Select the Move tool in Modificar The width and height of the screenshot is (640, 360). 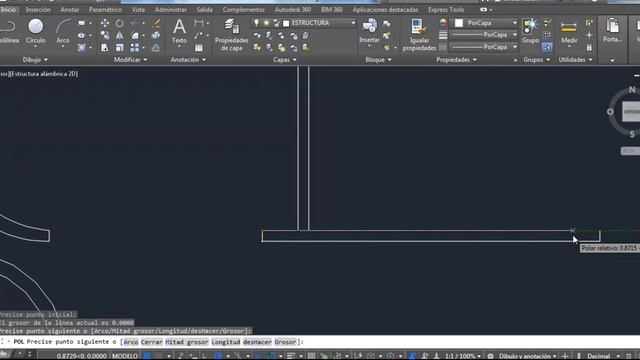pos(105,23)
